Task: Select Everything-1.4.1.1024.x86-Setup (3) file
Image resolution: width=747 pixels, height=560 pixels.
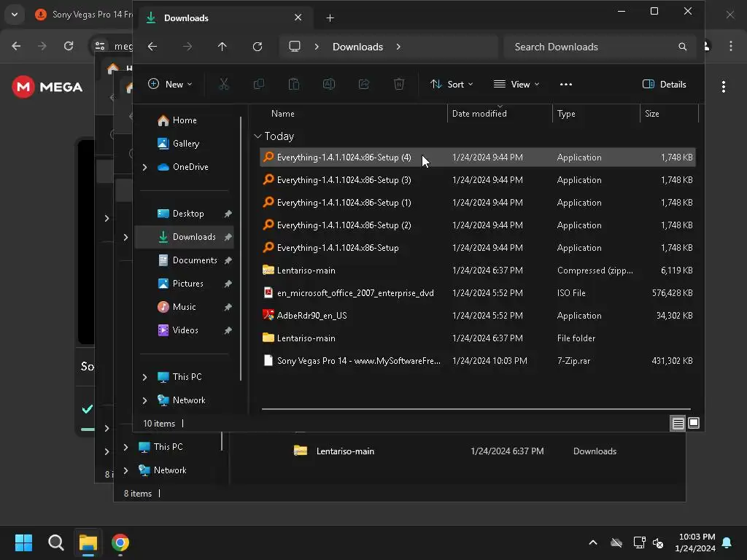Action: pyautogui.click(x=477, y=180)
